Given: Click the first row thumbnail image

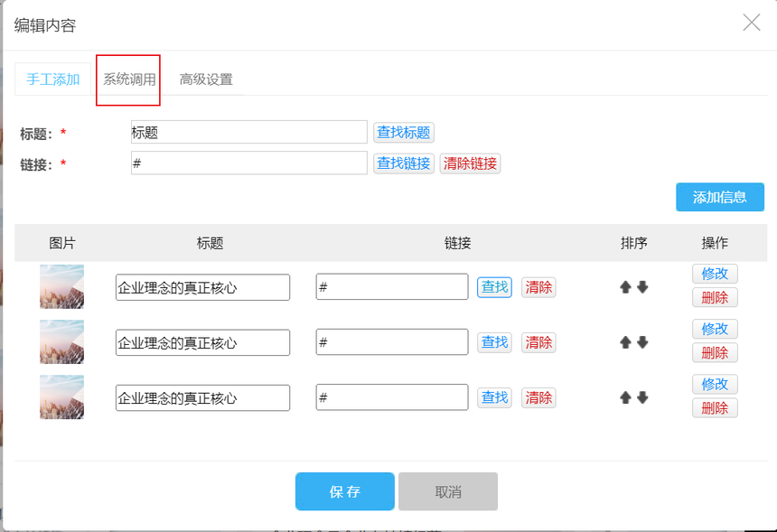Looking at the screenshot, I should [61, 287].
